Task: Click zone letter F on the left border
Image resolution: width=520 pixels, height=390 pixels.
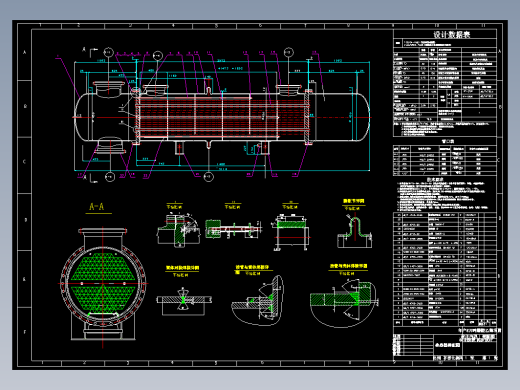Action: pyautogui.click(x=24, y=332)
